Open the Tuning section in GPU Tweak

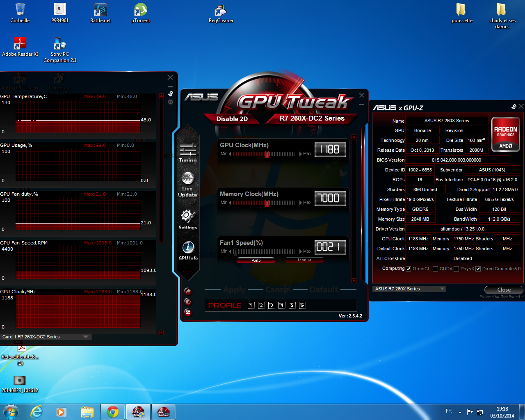point(188,153)
